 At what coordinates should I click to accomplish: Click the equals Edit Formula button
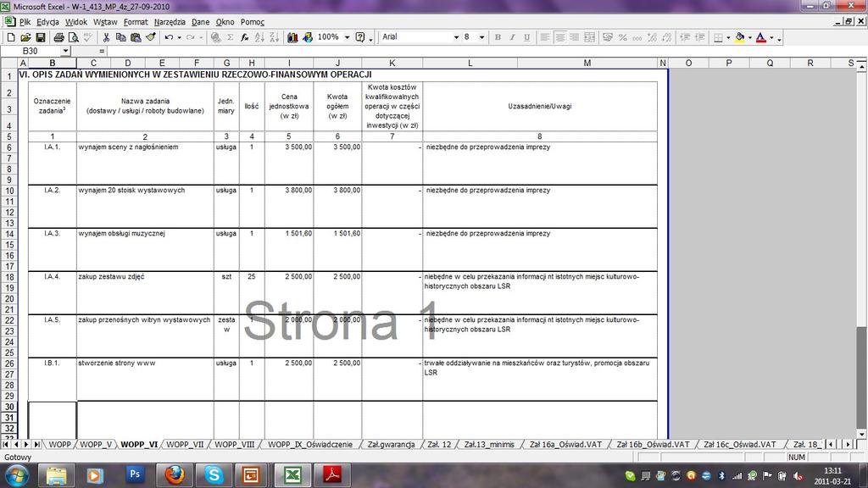(102, 51)
